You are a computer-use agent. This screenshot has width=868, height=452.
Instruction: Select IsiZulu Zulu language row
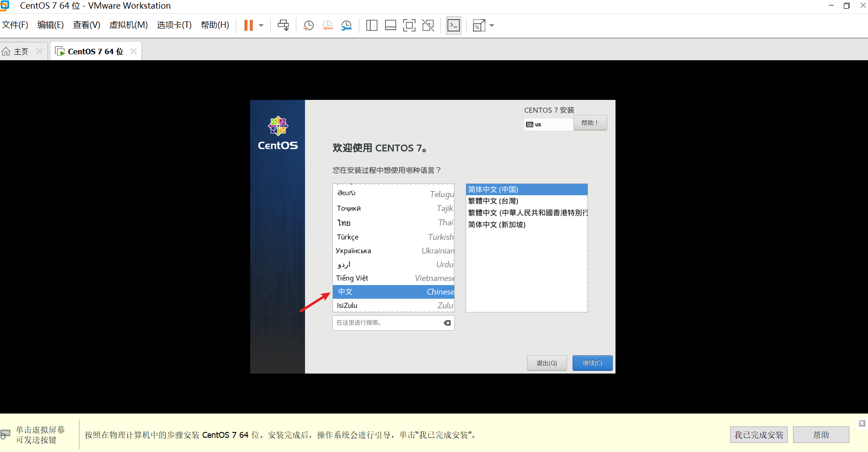click(x=394, y=306)
